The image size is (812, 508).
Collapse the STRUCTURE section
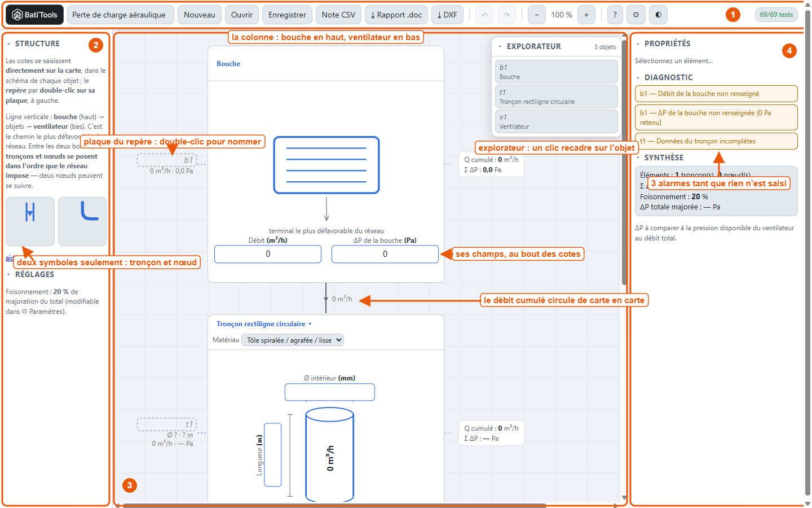[9, 43]
